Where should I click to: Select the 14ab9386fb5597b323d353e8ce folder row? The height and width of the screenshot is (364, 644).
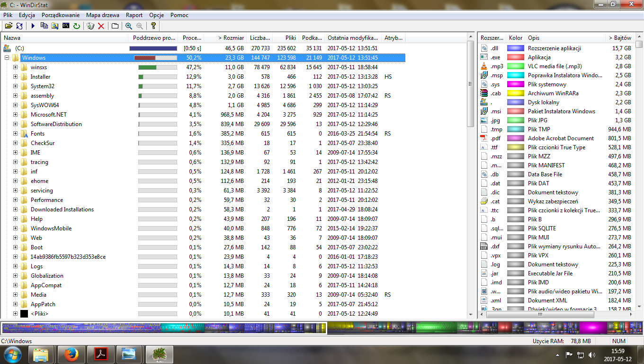tap(204, 257)
